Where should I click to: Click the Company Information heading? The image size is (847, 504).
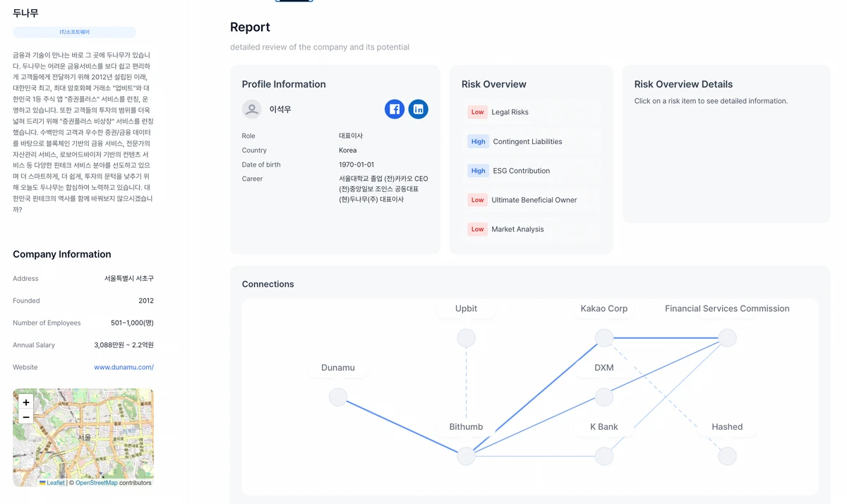(x=62, y=254)
